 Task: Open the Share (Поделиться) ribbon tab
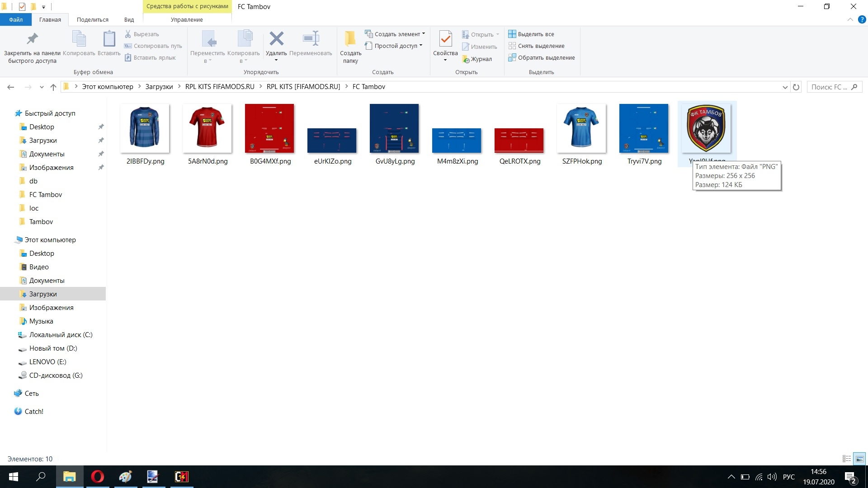tap(92, 19)
